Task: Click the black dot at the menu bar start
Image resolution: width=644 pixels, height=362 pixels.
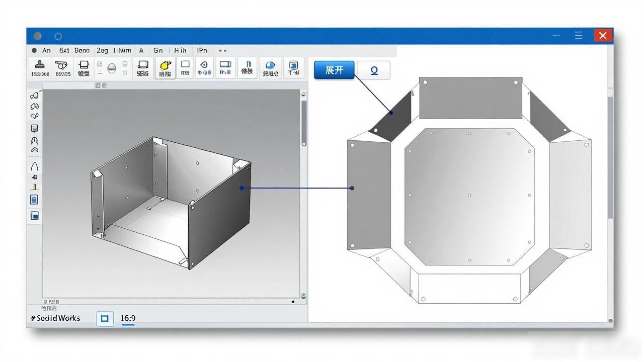Action: click(34, 50)
